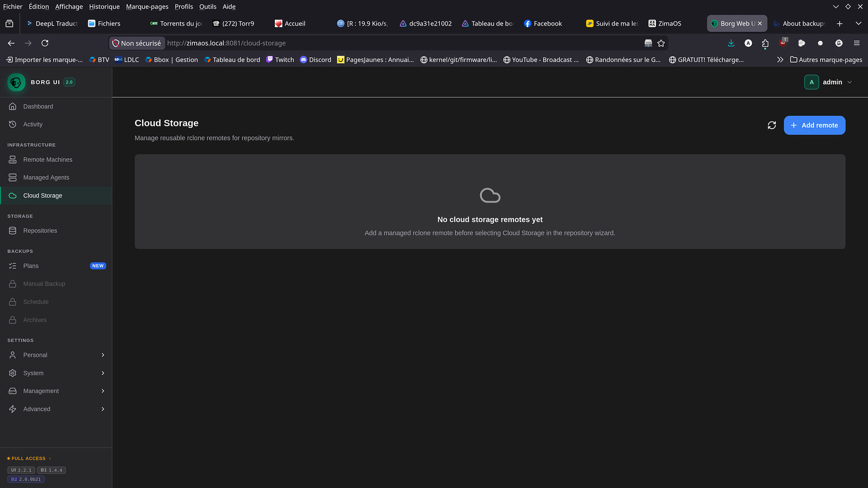
Task: Open the Affichage menu
Action: pyautogui.click(x=69, y=7)
